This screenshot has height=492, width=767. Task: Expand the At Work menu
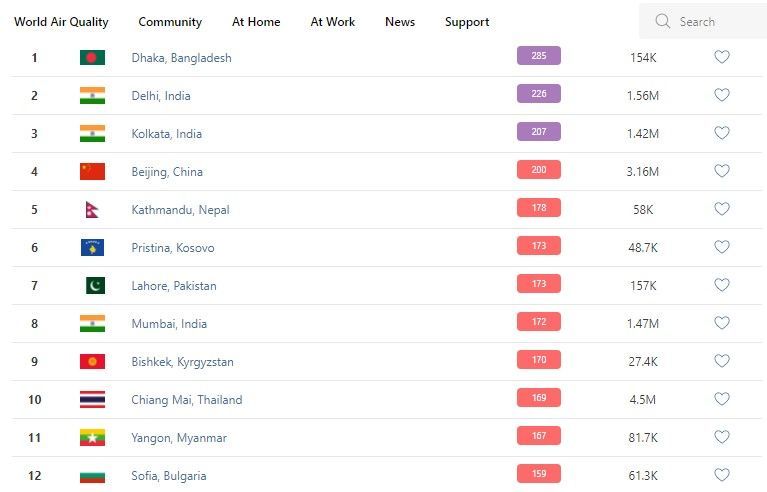click(333, 22)
